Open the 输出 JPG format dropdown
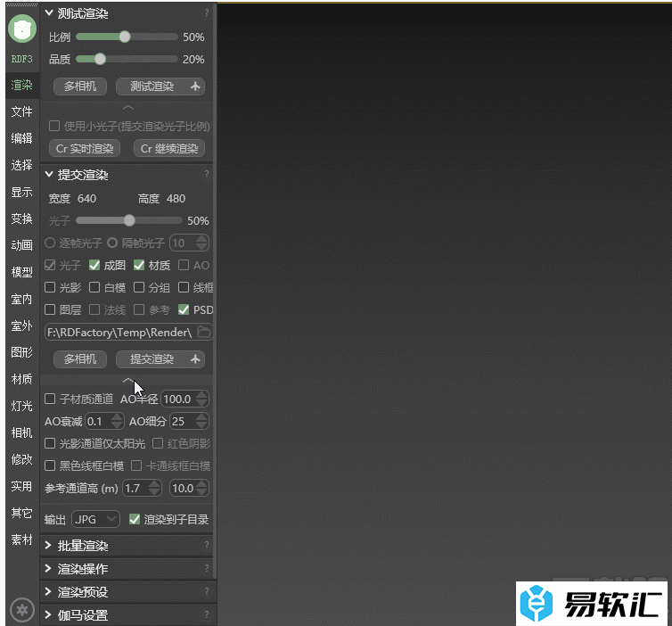This screenshot has height=626, width=672. (96, 519)
